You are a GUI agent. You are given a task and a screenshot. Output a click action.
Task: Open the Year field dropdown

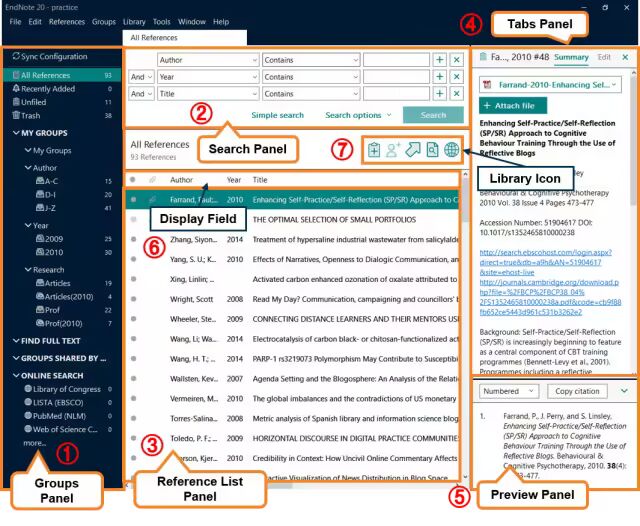click(208, 77)
